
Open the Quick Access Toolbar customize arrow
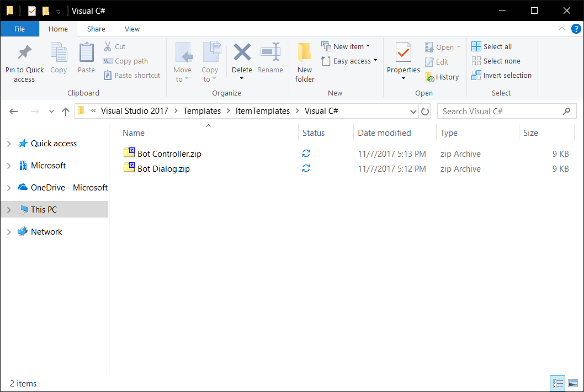point(58,12)
